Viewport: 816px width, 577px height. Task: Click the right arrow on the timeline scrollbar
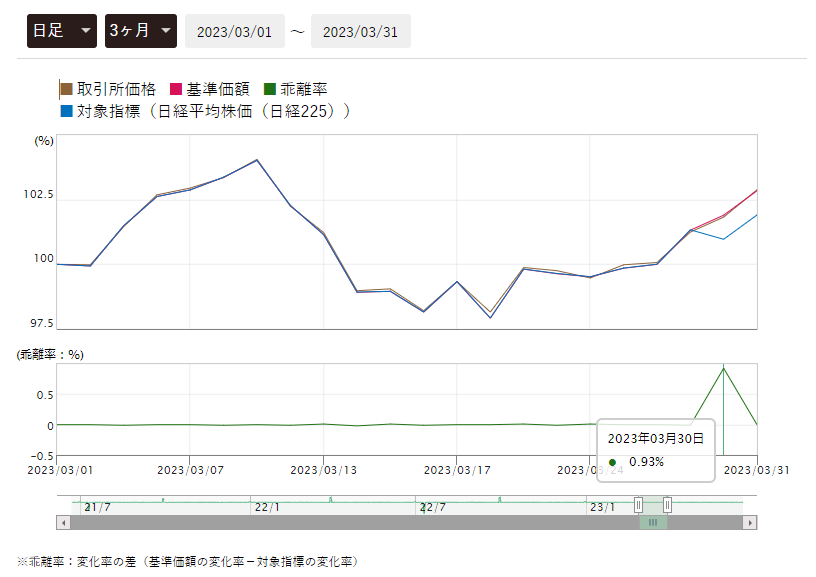751,521
